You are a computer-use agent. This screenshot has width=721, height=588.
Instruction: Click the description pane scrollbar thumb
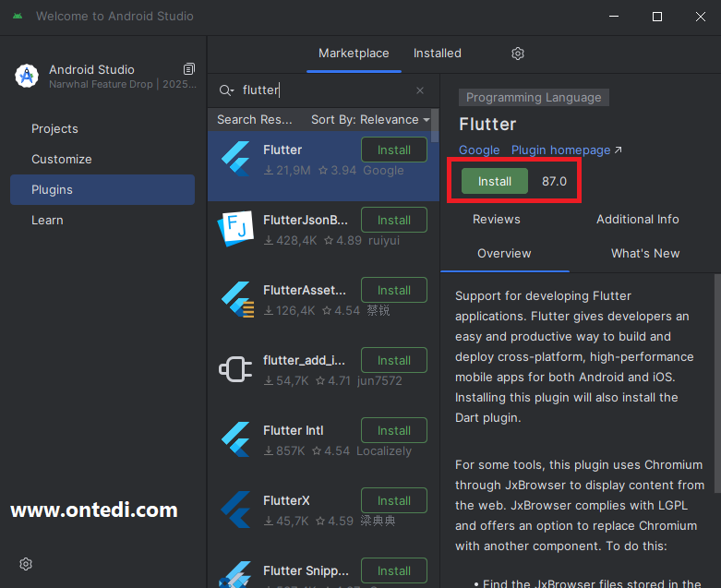tap(717, 384)
